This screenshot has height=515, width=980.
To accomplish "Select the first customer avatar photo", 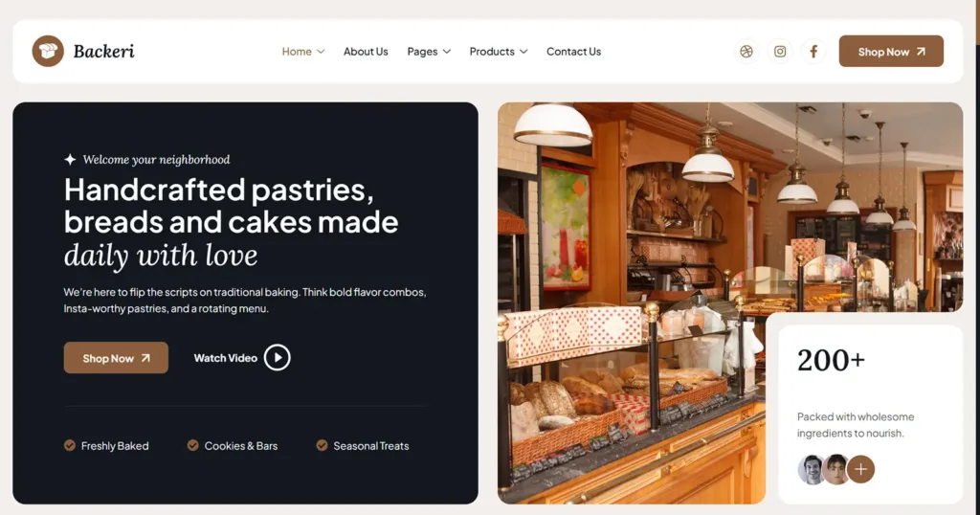I will tap(812, 469).
